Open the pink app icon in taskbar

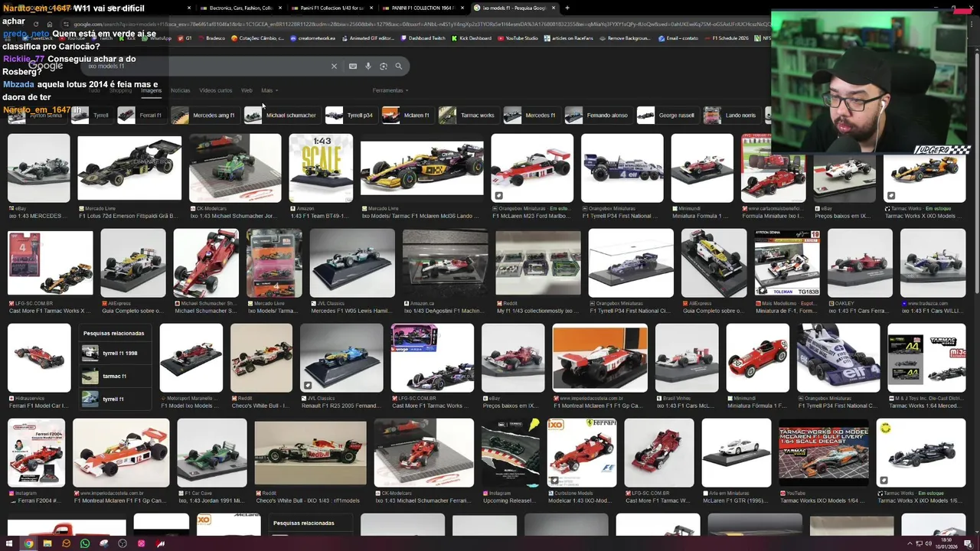pyautogui.click(x=141, y=544)
